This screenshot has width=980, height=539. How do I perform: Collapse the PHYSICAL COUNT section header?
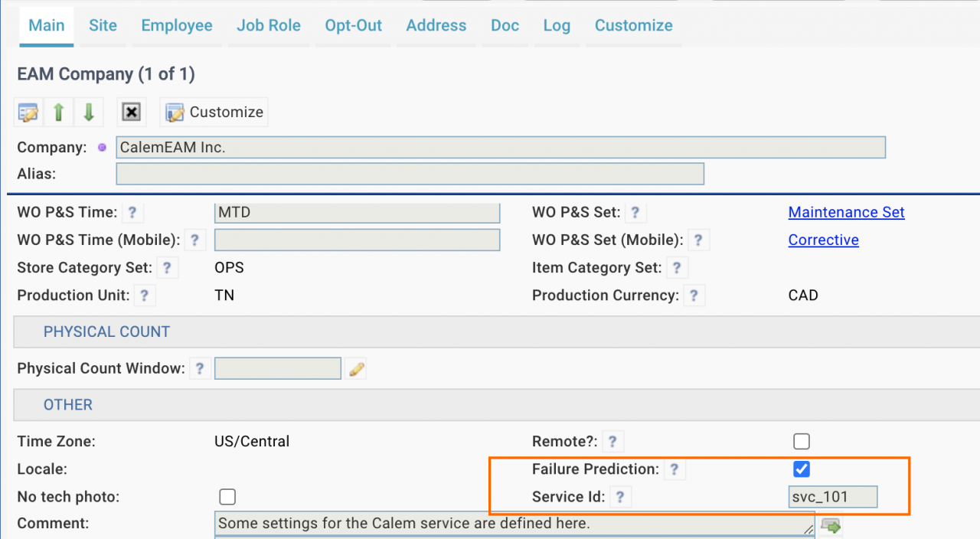pos(106,332)
